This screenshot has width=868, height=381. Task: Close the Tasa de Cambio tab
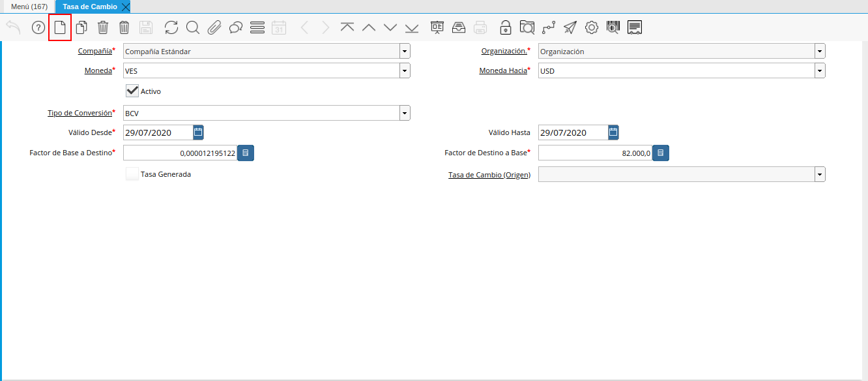[126, 7]
